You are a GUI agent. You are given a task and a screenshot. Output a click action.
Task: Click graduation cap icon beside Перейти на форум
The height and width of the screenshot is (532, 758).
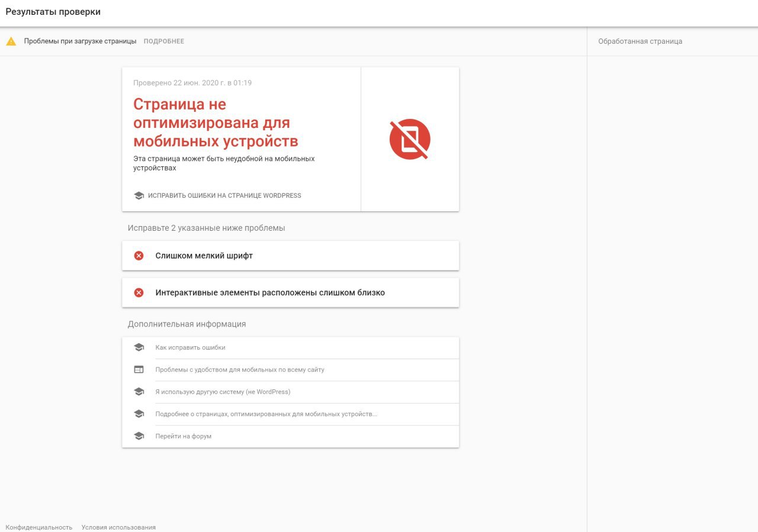[139, 436]
